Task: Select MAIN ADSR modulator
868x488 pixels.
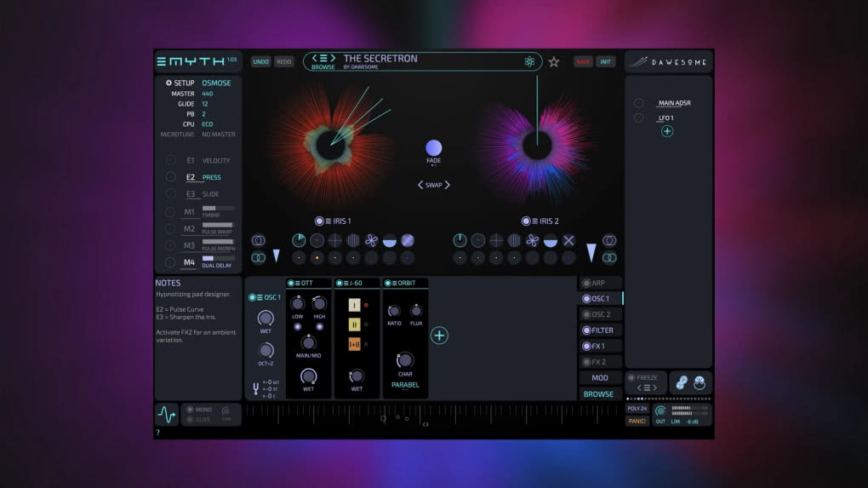Action: [674, 103]
